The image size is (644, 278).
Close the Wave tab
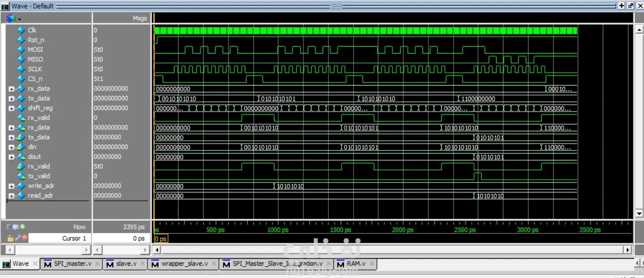(x=36, y=264)
